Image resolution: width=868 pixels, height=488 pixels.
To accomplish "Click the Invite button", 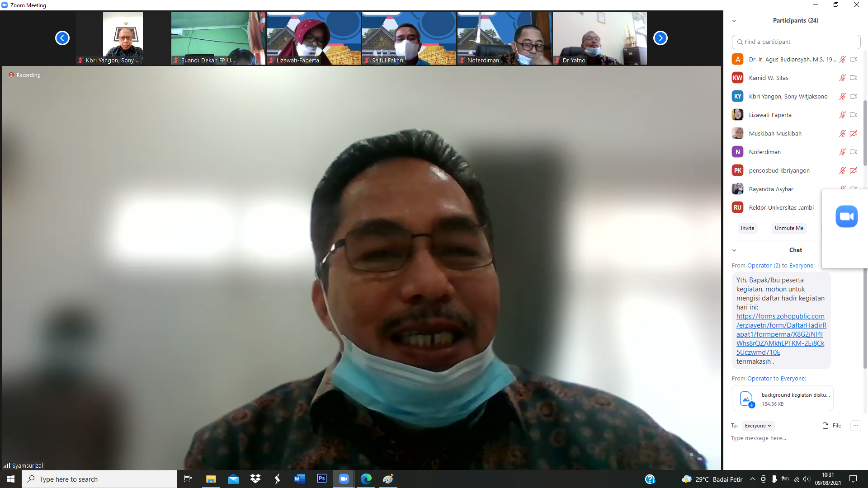I will pyautogui.click(x=747, y=228).
